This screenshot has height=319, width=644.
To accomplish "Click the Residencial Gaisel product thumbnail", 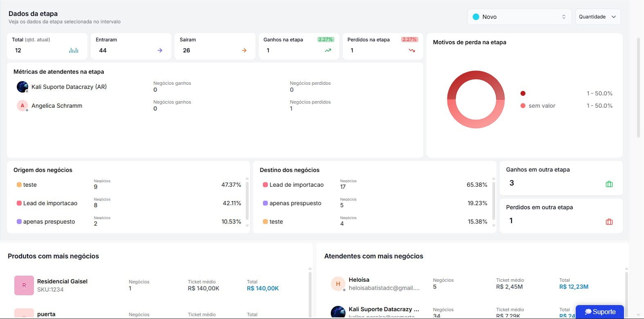I will 24,285.
